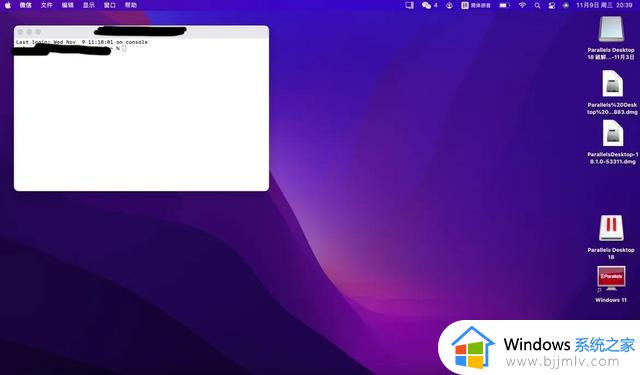Open the 文件 menu
640x375 pixels.
pyautogui.click(x=47, y=5)
